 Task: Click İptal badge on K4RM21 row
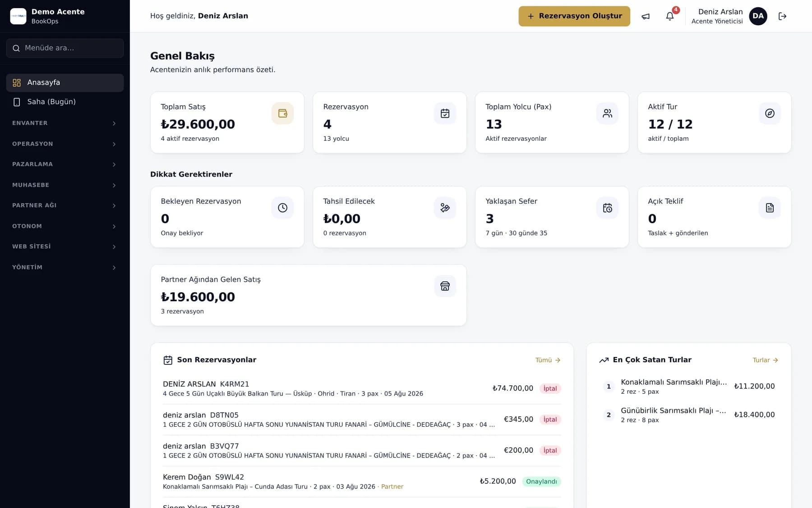coord(550,388)
